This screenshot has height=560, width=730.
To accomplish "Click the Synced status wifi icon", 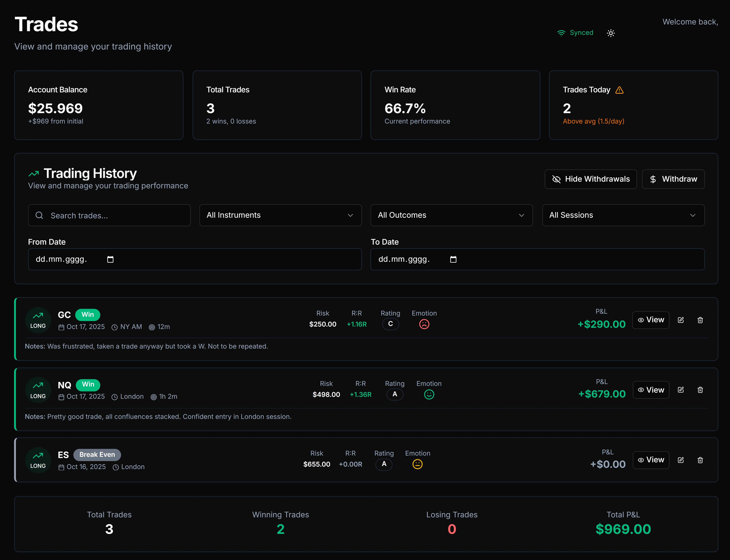I will [x=562, y=33].
